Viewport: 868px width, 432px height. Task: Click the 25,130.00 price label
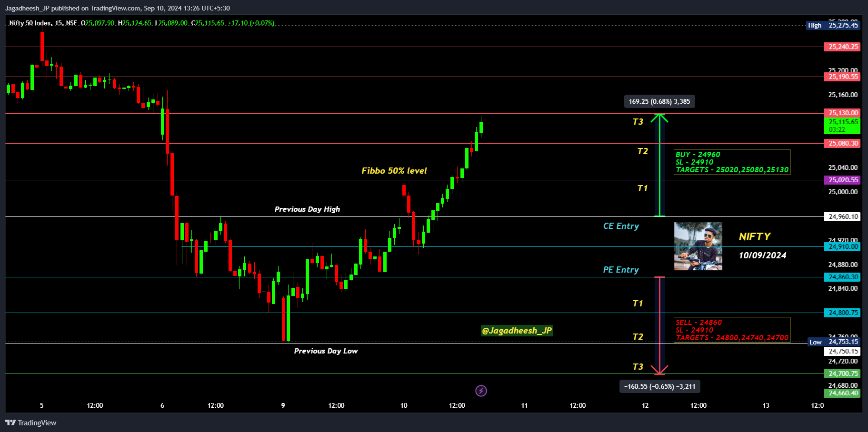(842, 113)
